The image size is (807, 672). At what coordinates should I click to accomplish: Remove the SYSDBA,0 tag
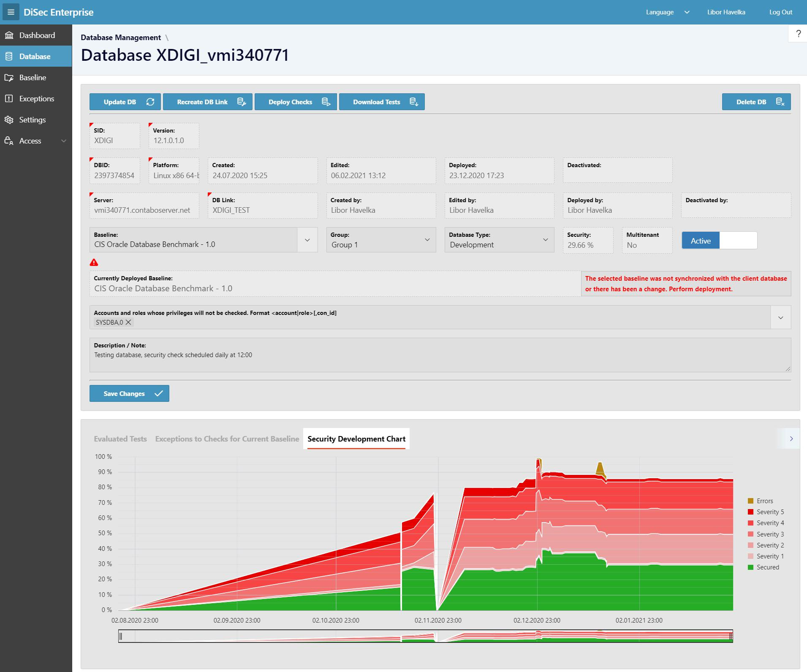click(128, 322)
